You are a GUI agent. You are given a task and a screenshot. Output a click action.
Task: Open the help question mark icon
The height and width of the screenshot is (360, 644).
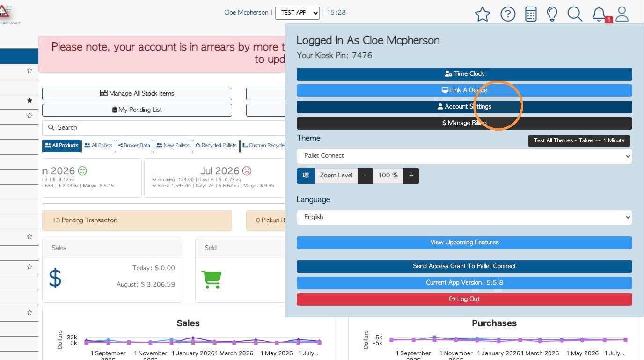coord(508,14)
